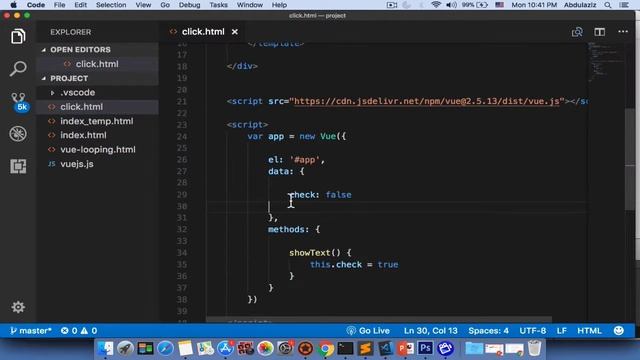Open Source Control view with 5k badge
This screenshot has width=640, height=360.
click(19, 102)
